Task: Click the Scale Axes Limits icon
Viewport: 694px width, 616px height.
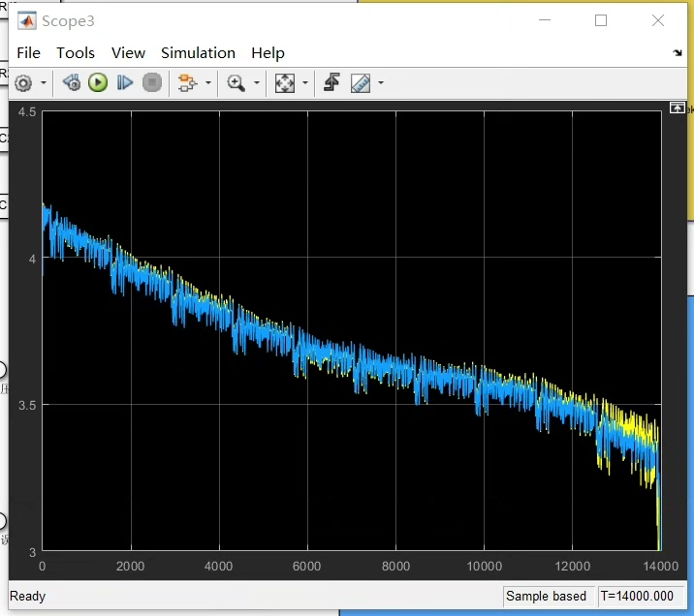Action: 285,82
